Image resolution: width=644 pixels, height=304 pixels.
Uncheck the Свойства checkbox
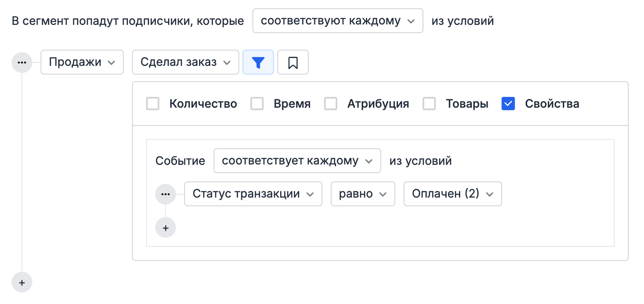[508, 104]
